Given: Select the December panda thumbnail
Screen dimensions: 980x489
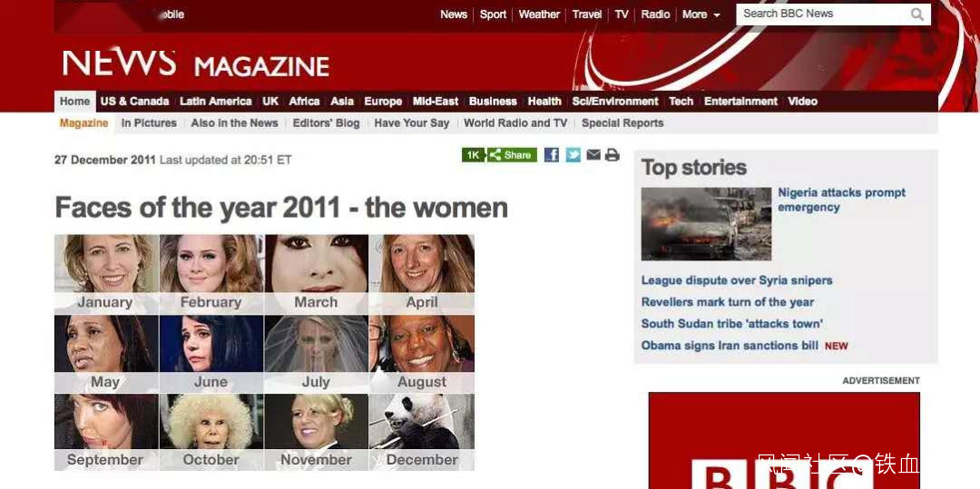Looking at the screenshot, I should click(x=422, y=432).
